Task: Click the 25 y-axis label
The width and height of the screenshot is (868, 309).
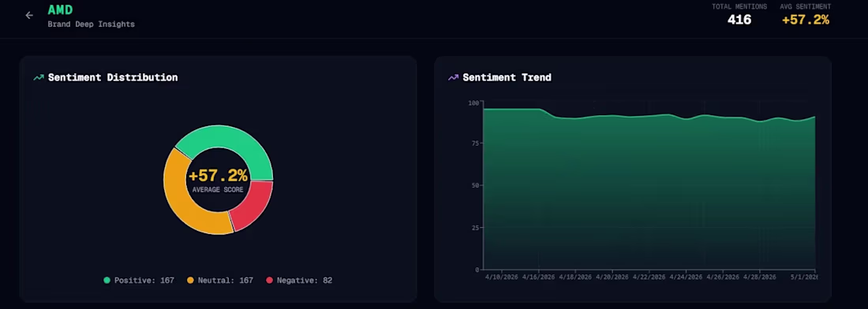Action: click(475, 227)
